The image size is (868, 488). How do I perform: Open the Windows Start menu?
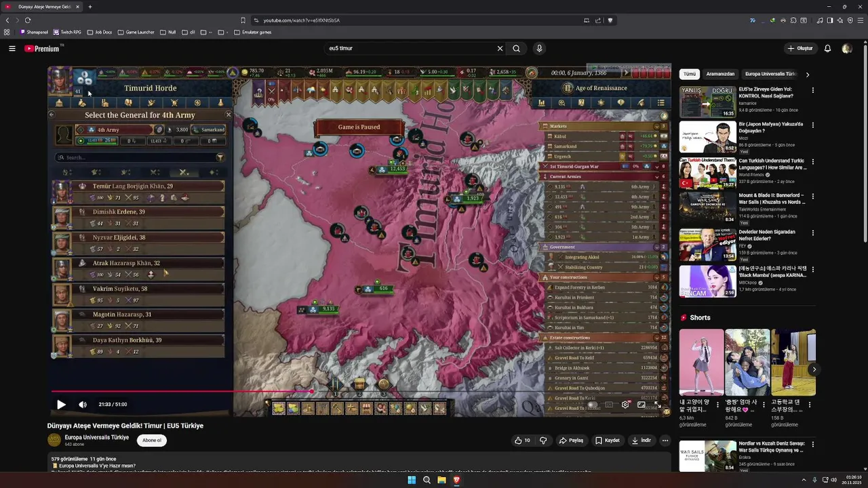tap(412, 480)
